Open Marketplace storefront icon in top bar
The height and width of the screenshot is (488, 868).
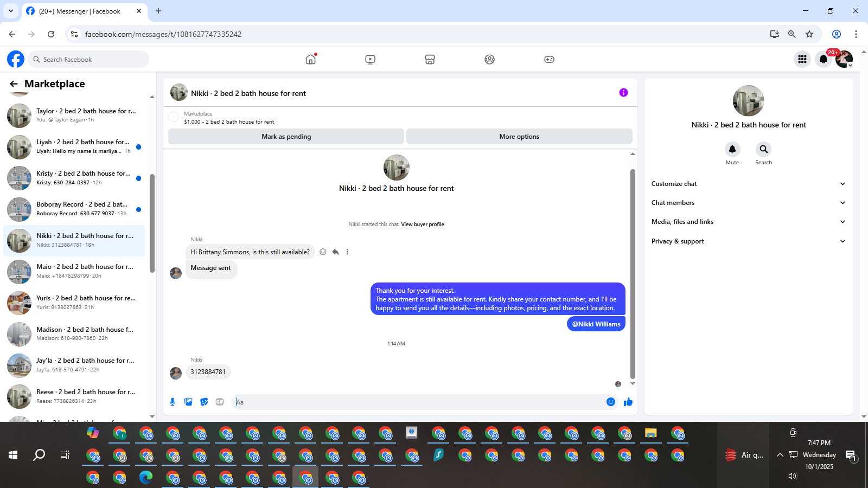point(430,60)
